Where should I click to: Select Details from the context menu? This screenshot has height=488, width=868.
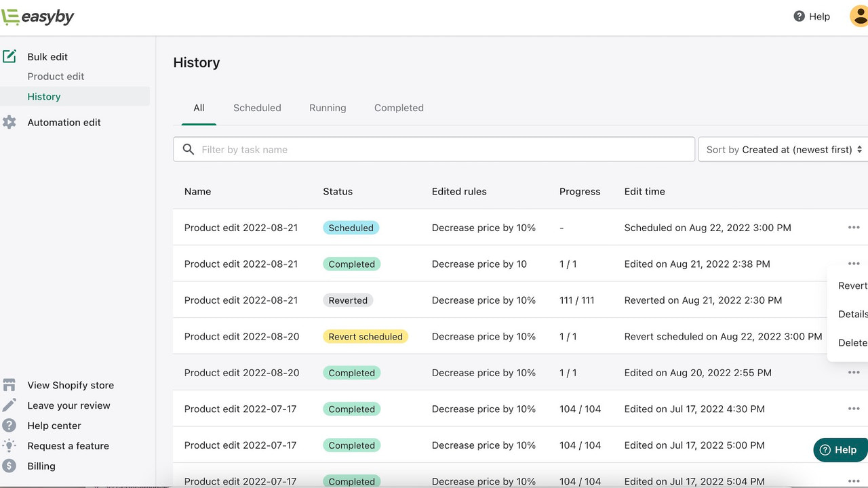point(852,314)
